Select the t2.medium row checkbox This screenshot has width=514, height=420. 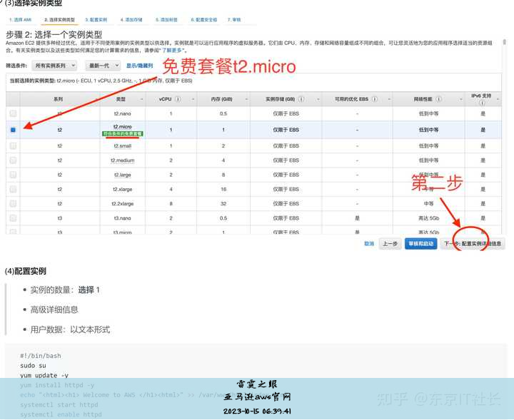coord(13,160)
